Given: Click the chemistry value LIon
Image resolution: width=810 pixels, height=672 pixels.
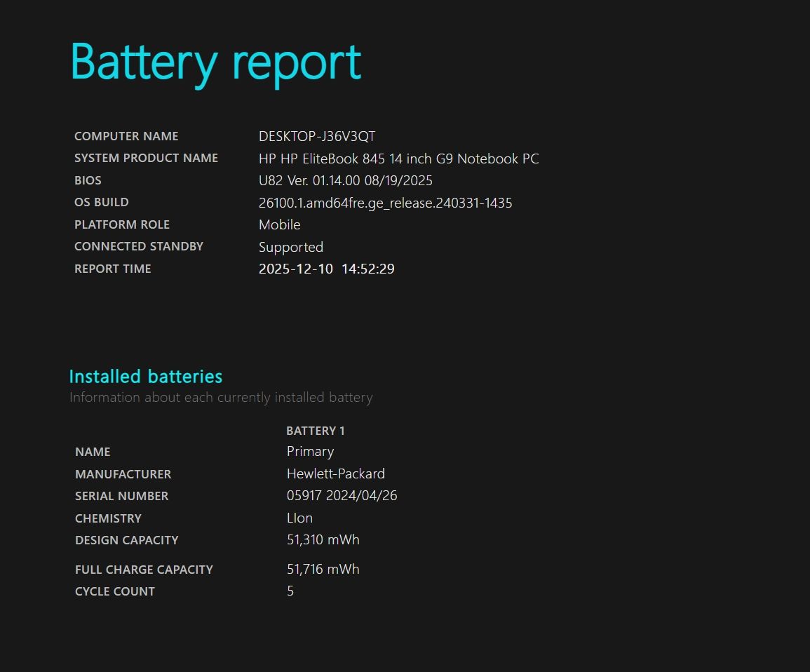Looking at the screenshot, I should coord(299,518).
